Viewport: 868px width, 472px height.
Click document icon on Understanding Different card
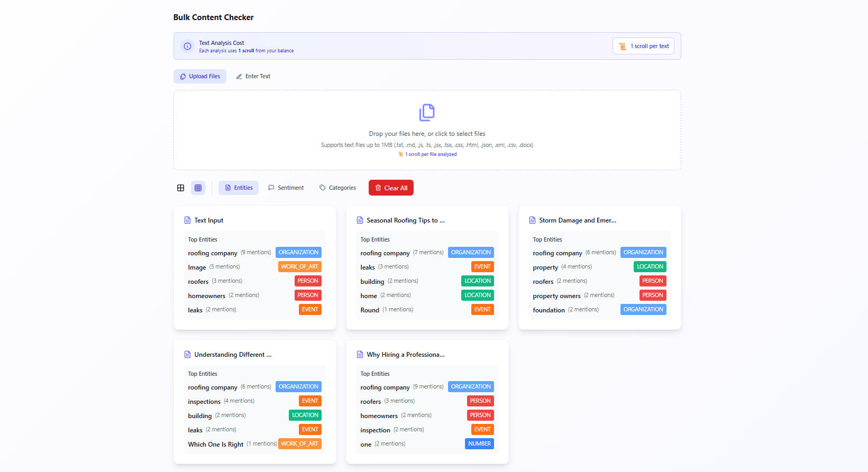coord(187,355)
